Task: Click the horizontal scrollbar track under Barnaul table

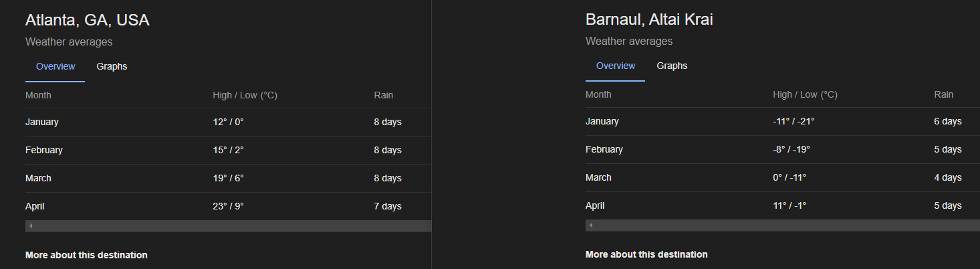Action: coord(783,226)
